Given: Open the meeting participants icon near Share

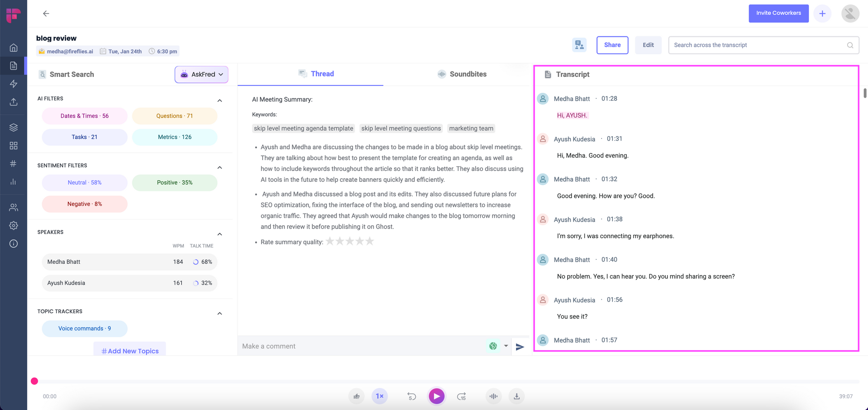Looking at the screenshot, I should point(579,45).
